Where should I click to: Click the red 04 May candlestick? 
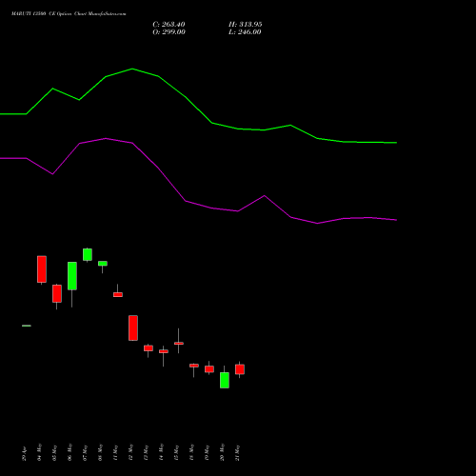point(42,269)
